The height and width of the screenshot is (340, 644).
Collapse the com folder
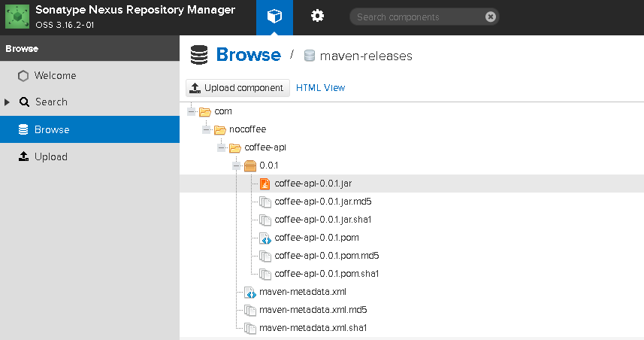click(x=191, y=111)
